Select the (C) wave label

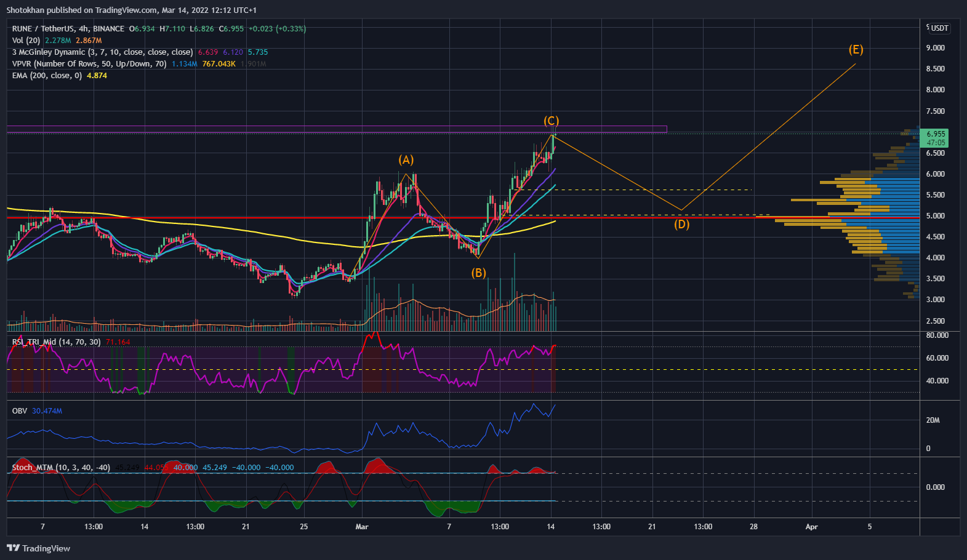pos(551,121)
